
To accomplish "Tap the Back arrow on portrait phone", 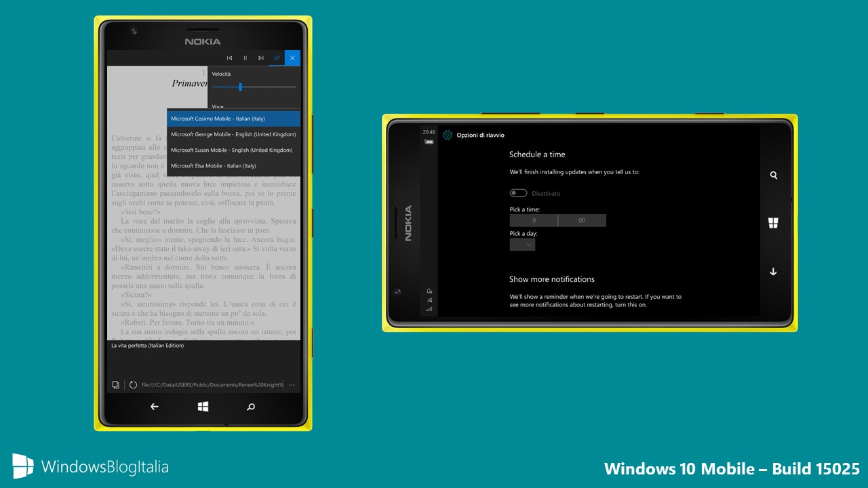I will click(x=154, y=407).
